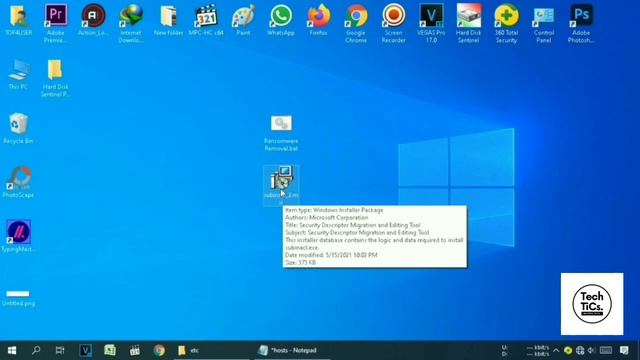Select the Adobe Photoshop desktop shortcut
The image size is (640, 360).
pyautogui.click(x=581, y=23)
